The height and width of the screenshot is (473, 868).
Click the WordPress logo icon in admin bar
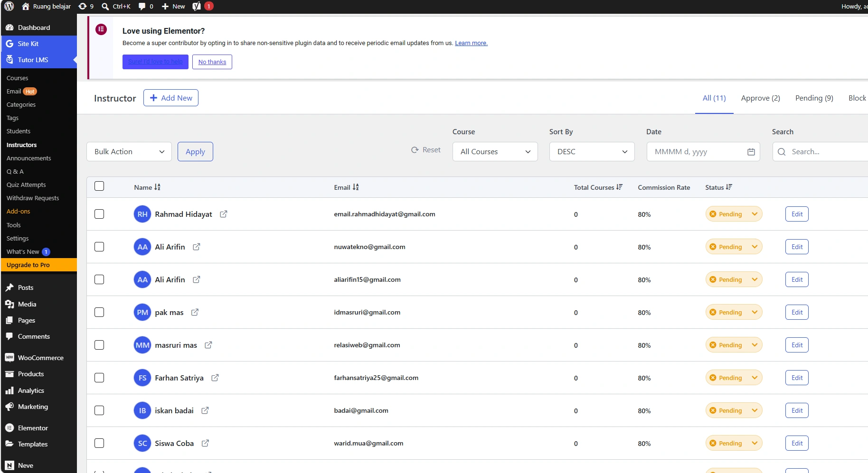9,6
